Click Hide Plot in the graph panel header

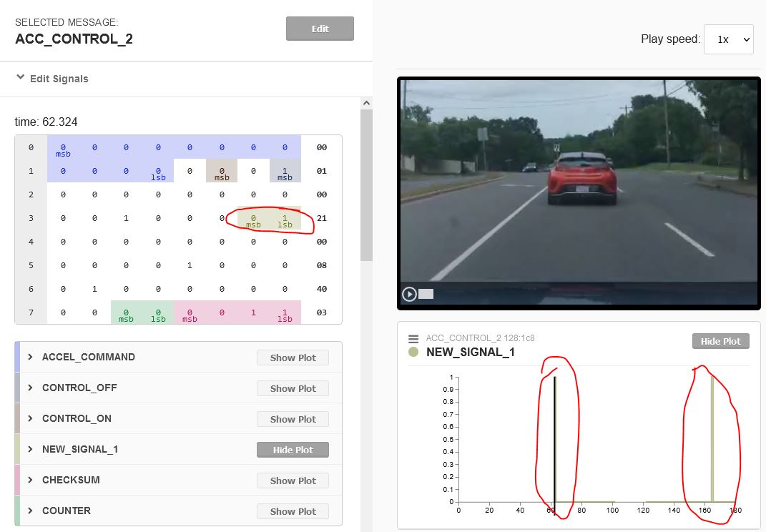tap(721, 340)
